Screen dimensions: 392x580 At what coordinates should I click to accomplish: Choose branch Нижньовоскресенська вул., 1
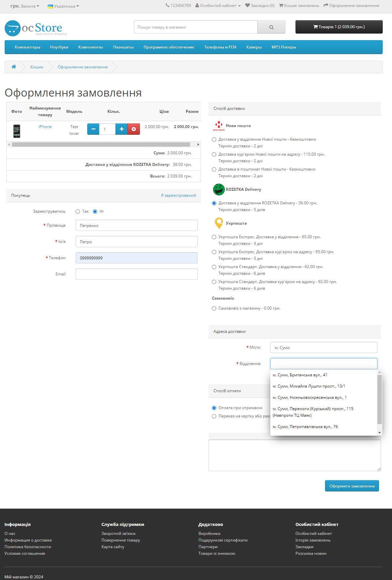click(324, 398)
